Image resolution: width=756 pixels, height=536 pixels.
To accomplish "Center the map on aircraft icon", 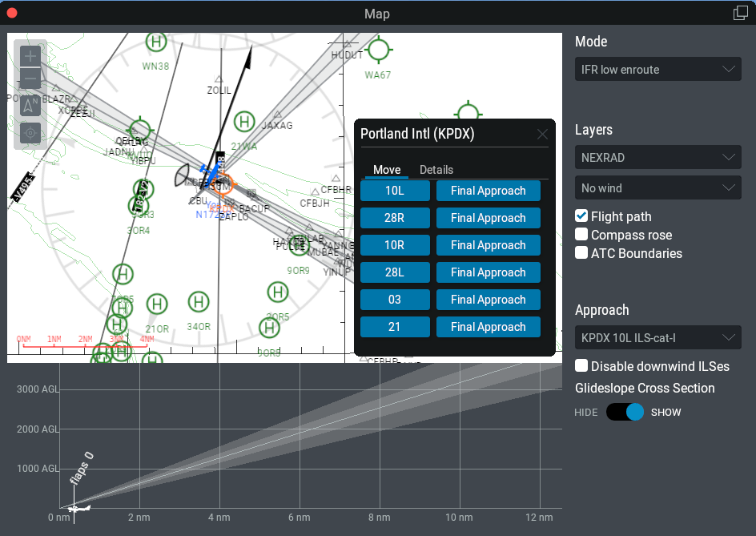I will tap(30, 133).
